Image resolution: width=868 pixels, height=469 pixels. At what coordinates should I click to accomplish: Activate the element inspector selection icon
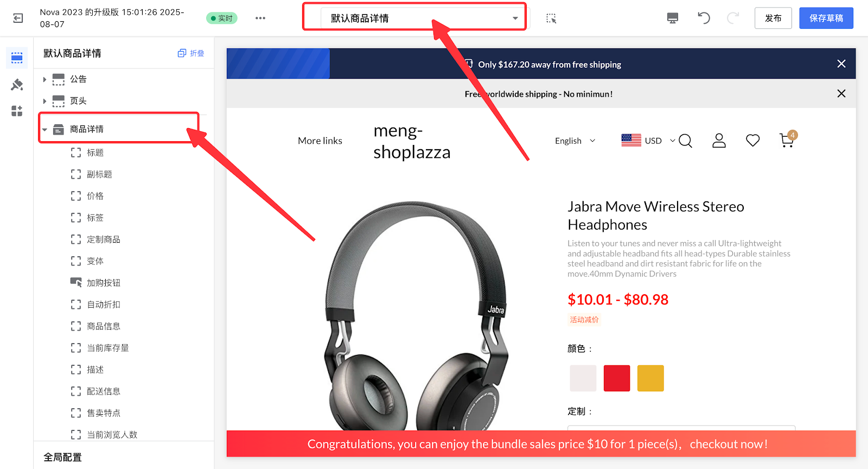(551, 18)
